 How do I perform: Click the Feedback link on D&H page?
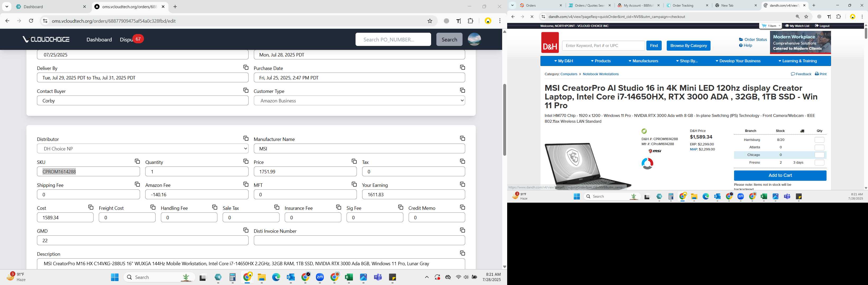coord(801,74)
